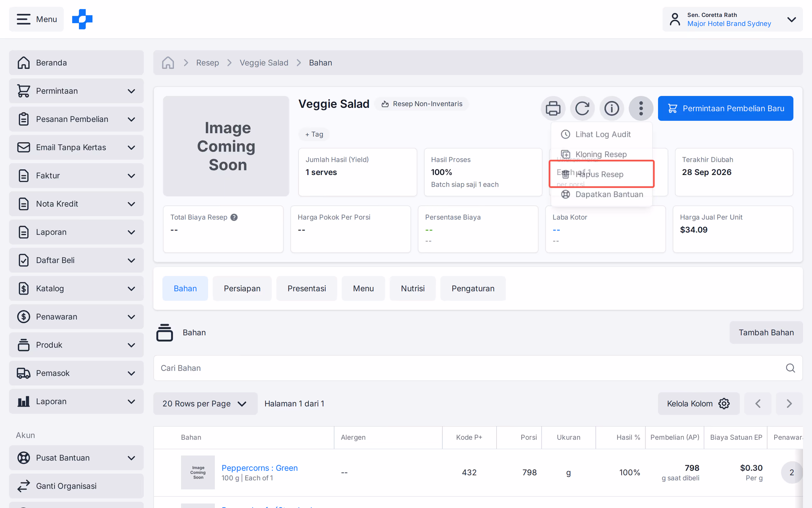This screenshot has height=508, width=812.
Task: Open Beranda in the sidebar
Action: coord(77,63)
